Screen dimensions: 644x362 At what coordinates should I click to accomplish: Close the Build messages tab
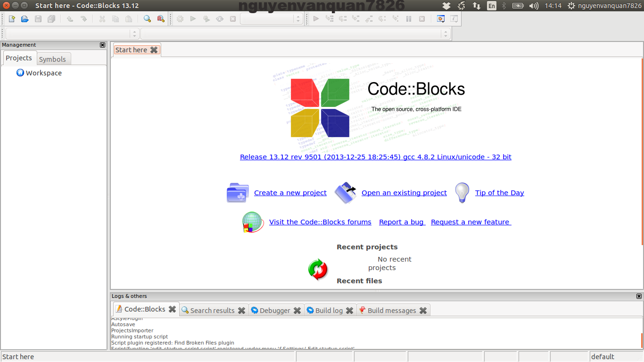tap(423, 310)
